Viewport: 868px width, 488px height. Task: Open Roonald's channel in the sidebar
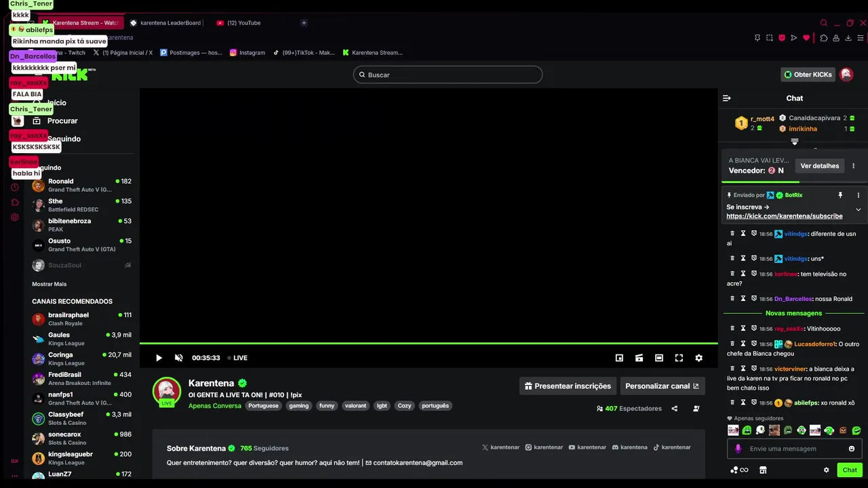[x=82, y=185]
